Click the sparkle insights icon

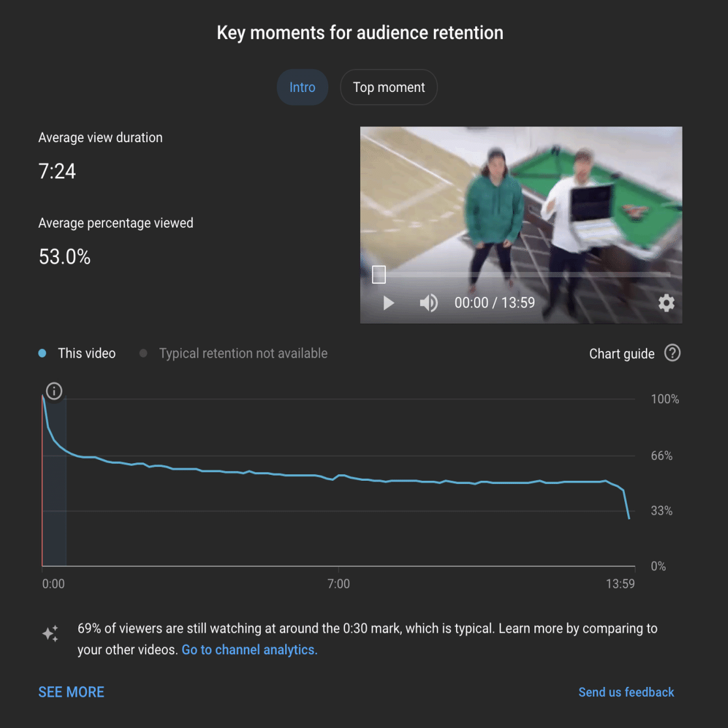51,633
